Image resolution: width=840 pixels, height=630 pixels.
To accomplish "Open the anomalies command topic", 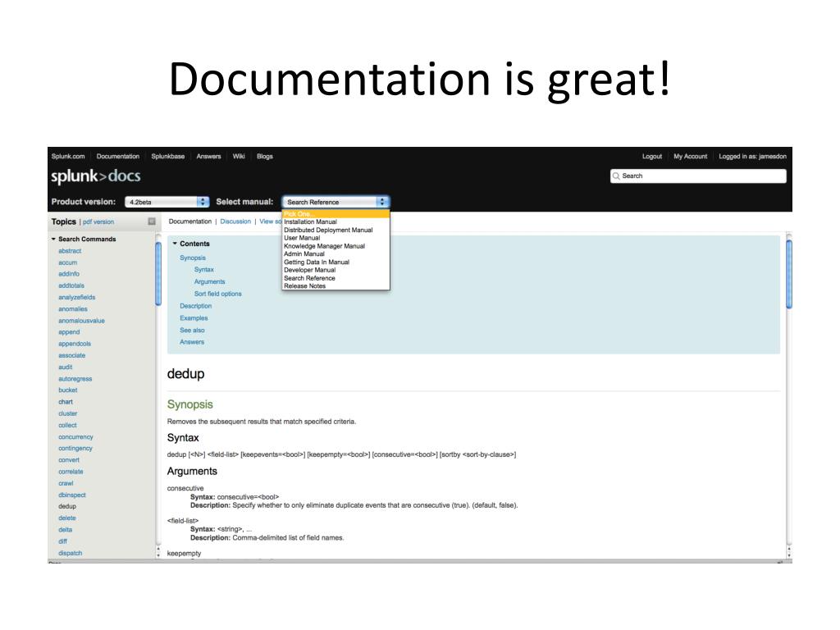I will point(73,309).
